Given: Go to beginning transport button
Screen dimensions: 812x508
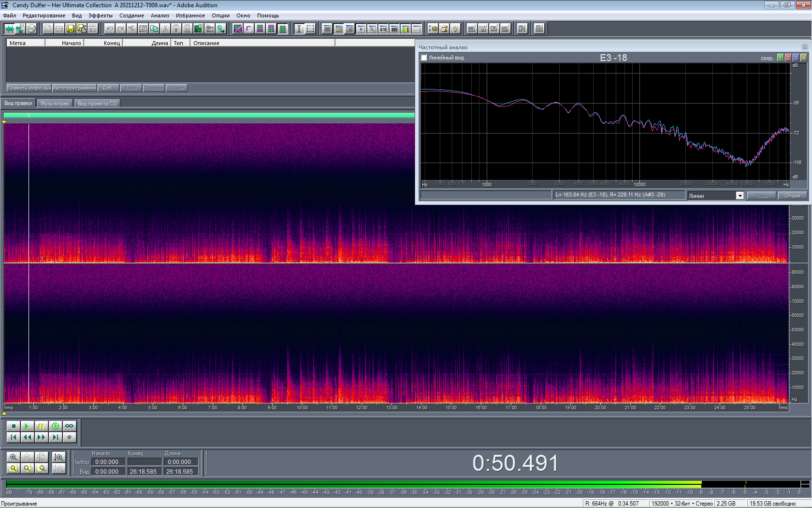Looking at the screenshot, I should click(x=14, y=437).
